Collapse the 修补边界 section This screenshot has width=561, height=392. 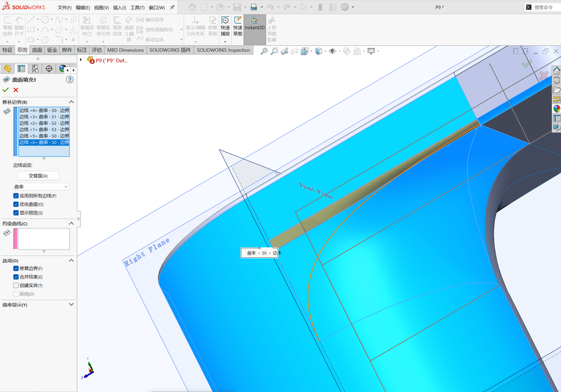[71, 102]
